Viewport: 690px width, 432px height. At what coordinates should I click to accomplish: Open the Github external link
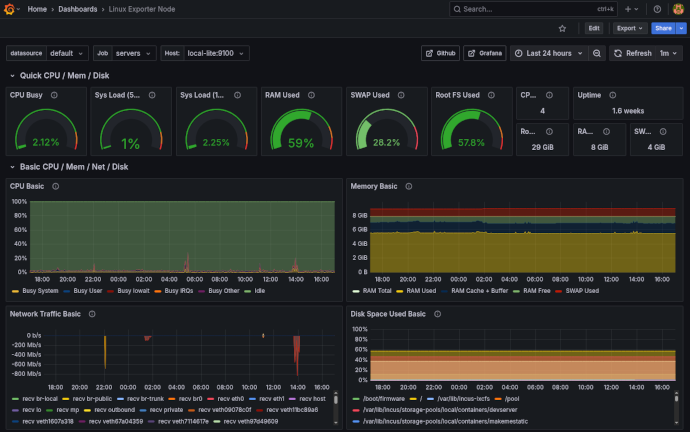pos(440,53)
